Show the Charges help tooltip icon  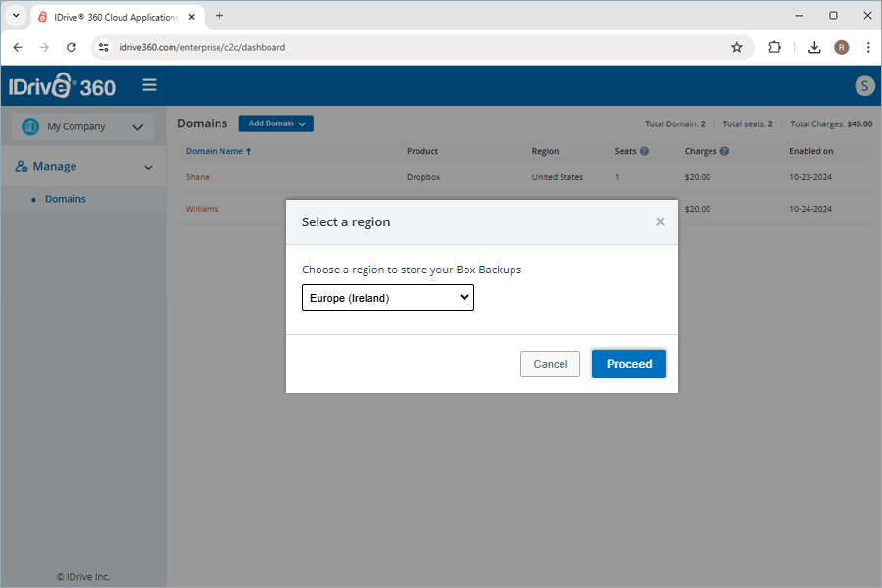click(x=724, y=151)
